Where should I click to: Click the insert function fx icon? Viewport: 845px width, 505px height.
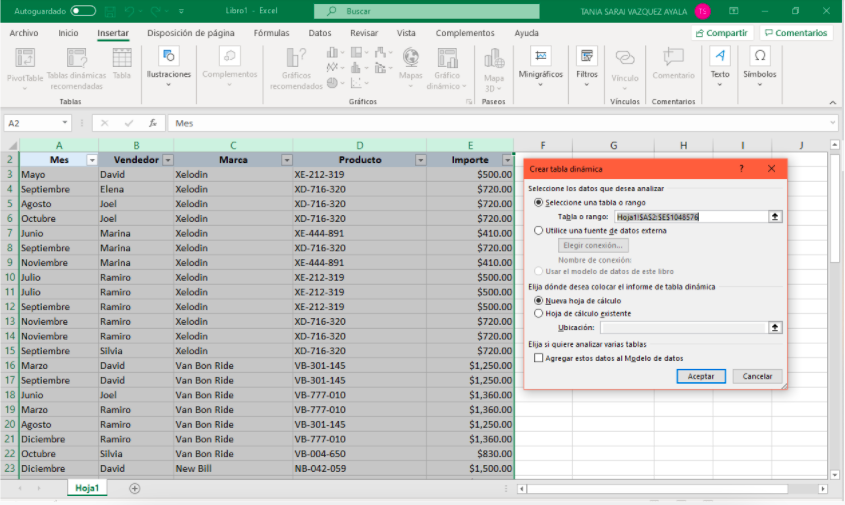tap(153, 123)
